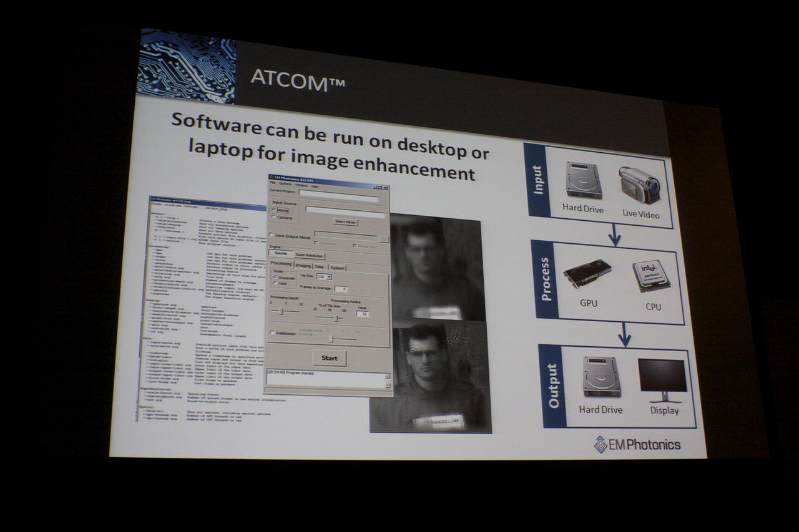Switch to the Super Resolution engine tab
The height and width of the screenshot is (532, 799).
(310, 256)
